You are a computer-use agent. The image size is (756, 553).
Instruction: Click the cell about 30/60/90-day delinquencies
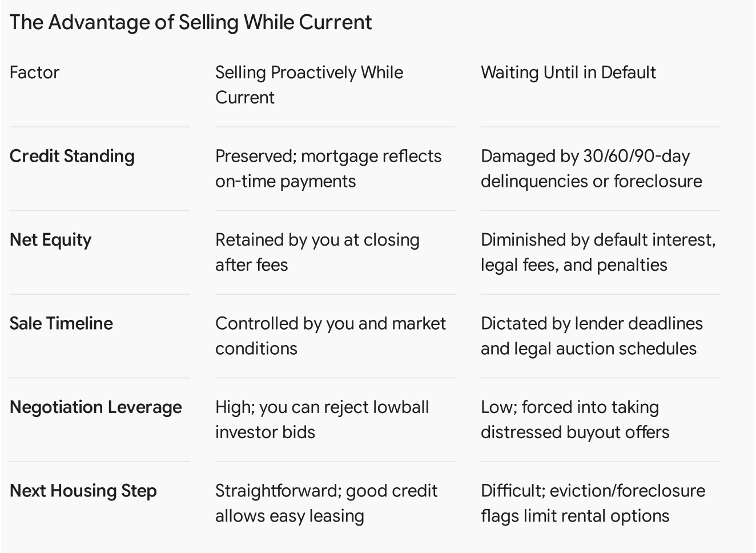click(592, 169)
